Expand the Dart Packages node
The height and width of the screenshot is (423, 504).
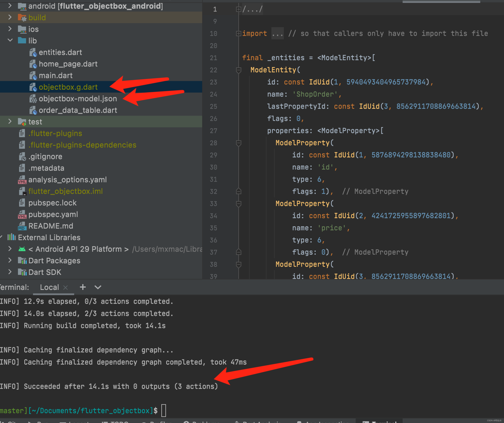point(10,260)
